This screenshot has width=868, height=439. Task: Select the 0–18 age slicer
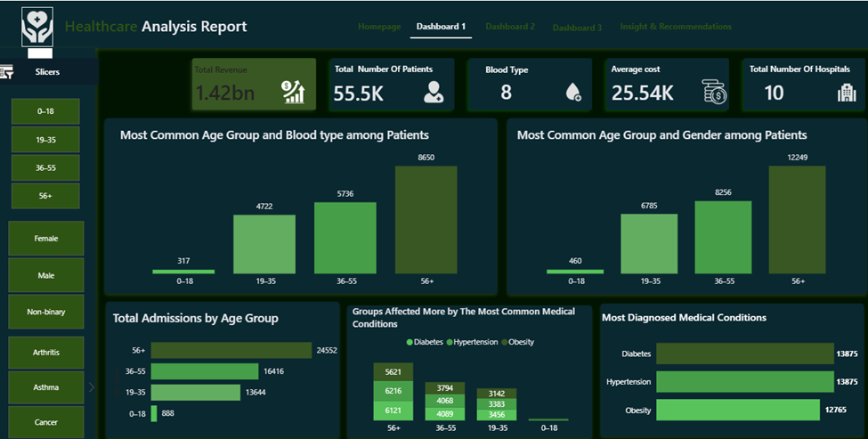click(x=45, y=111)
